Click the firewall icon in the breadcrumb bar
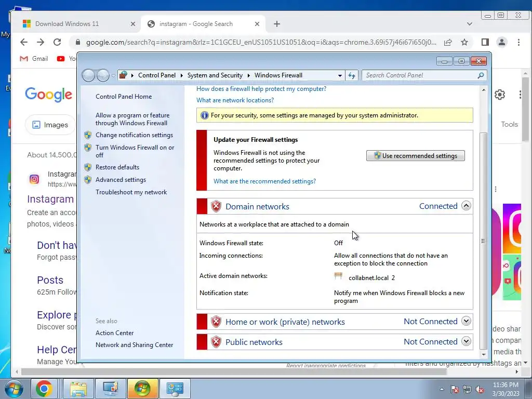This screenshot has width=532, height=399. click(123, 75)
